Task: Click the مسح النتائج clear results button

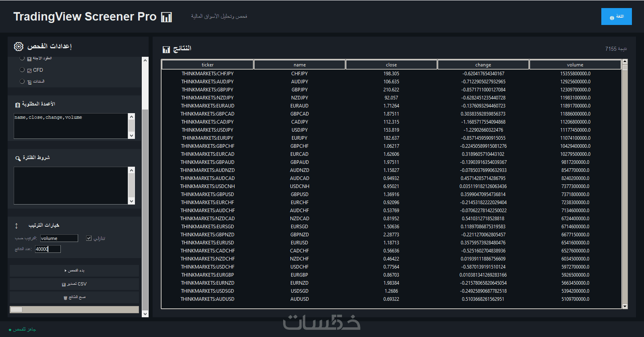Action: click(x=75, y=297)
